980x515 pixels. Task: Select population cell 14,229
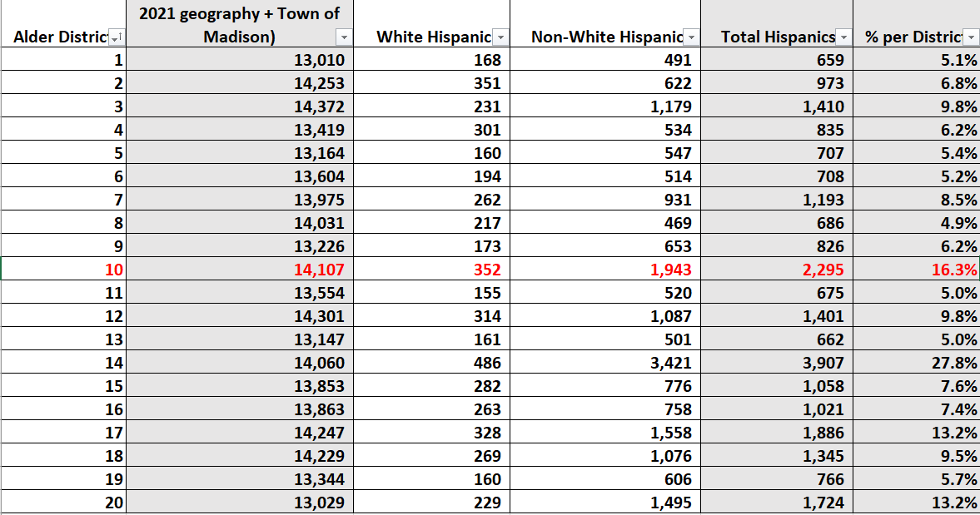tap(240, 456)
